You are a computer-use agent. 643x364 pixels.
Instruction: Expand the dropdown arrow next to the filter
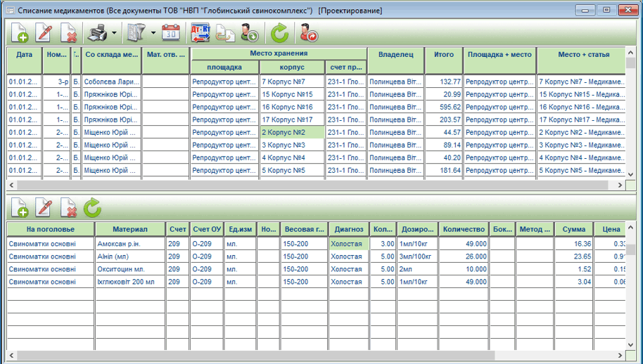click(153, 33)
